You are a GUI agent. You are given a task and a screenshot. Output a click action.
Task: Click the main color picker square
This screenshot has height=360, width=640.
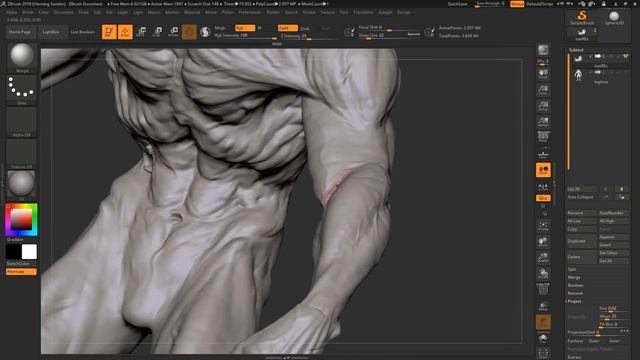pyautogui.click(x=21, y=220)
